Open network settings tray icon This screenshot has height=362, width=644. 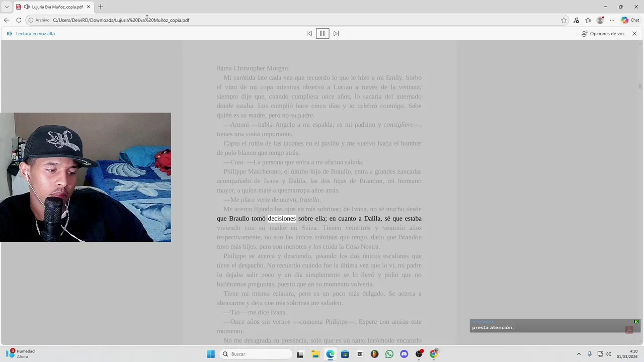tap(600, 354)
